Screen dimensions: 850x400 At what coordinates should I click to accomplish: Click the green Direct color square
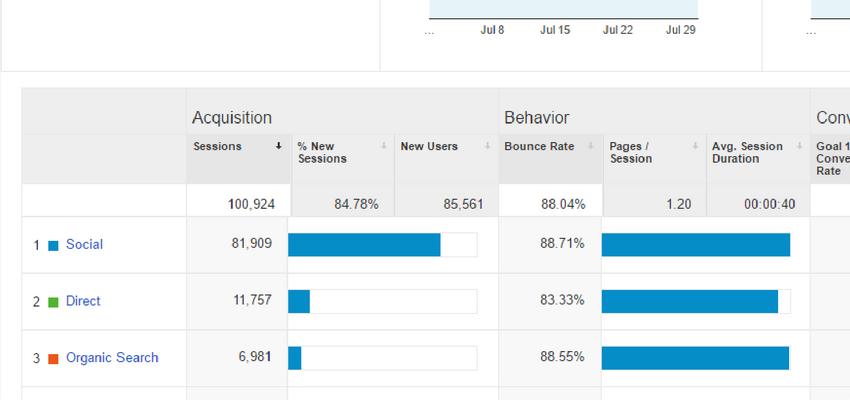coord(53,302)
